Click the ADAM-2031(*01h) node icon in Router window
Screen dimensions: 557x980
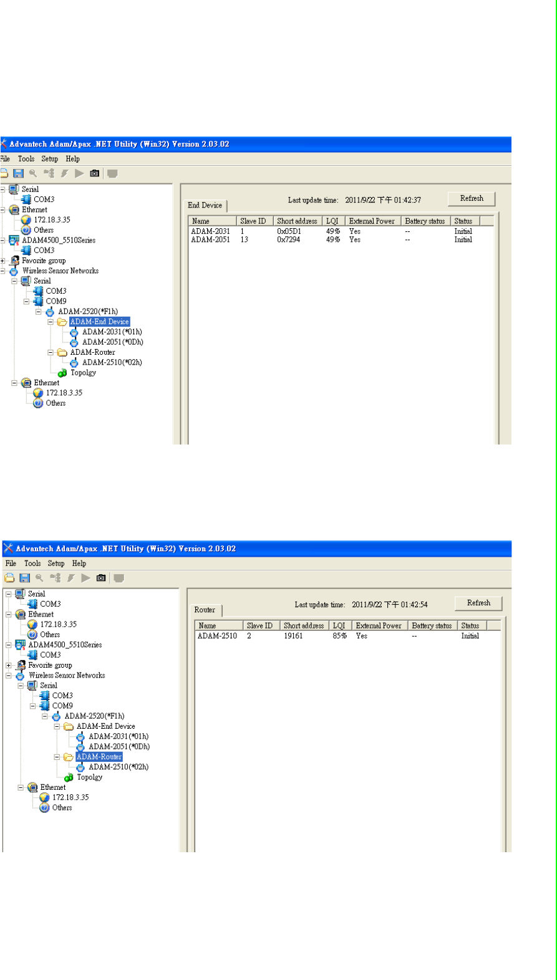click(x=80, y=737)
